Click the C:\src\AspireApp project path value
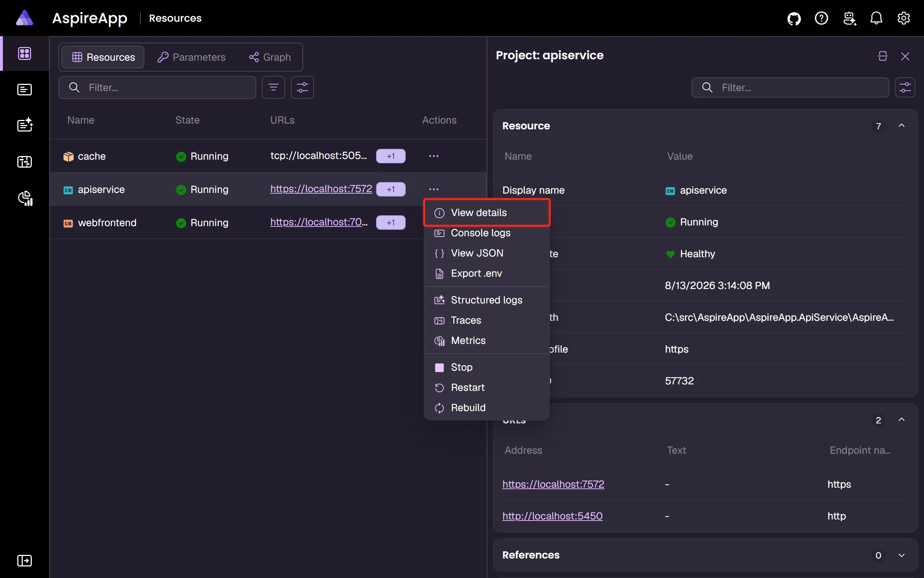Screen dimensions: 924x578 [779, 317]
